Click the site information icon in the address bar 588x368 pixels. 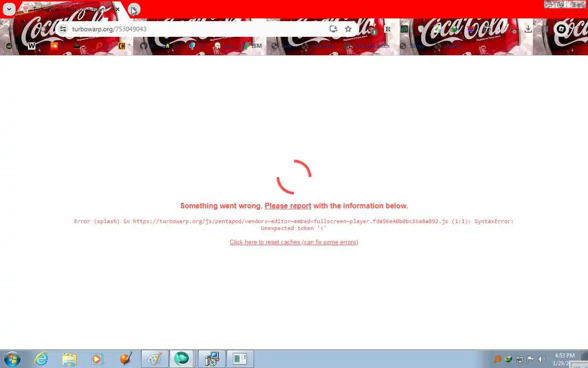pos(63,29)
